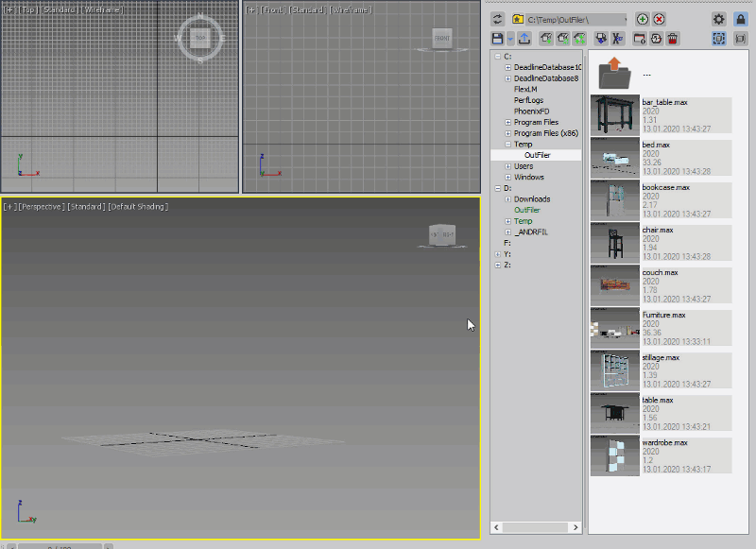Click the refresh arrows icon
756x549 pixels.
click(498, 19)
